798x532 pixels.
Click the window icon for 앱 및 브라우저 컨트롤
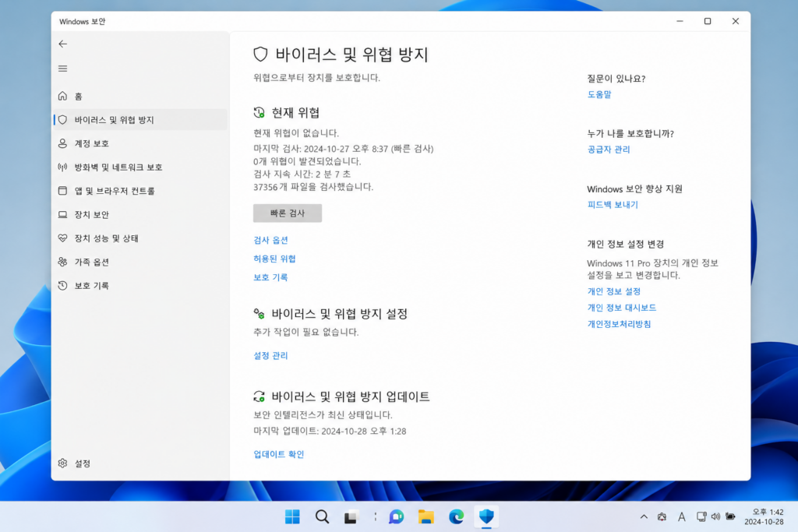pos(62,191)
